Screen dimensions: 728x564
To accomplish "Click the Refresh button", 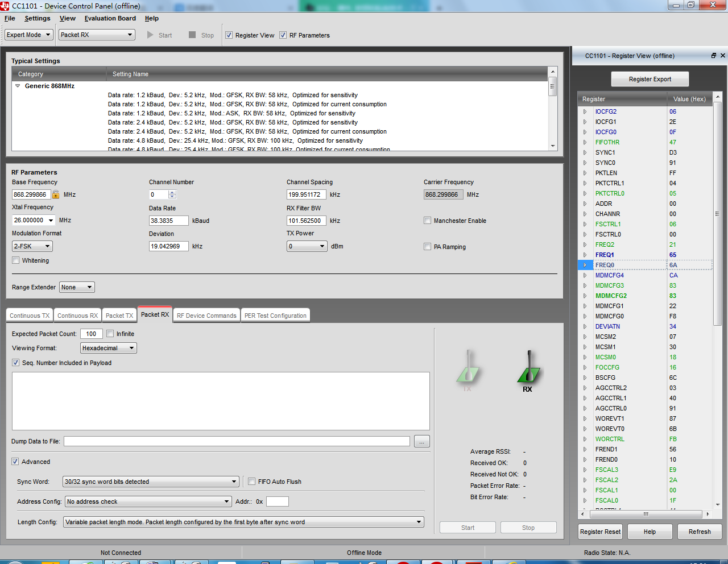I will point(700,532).
